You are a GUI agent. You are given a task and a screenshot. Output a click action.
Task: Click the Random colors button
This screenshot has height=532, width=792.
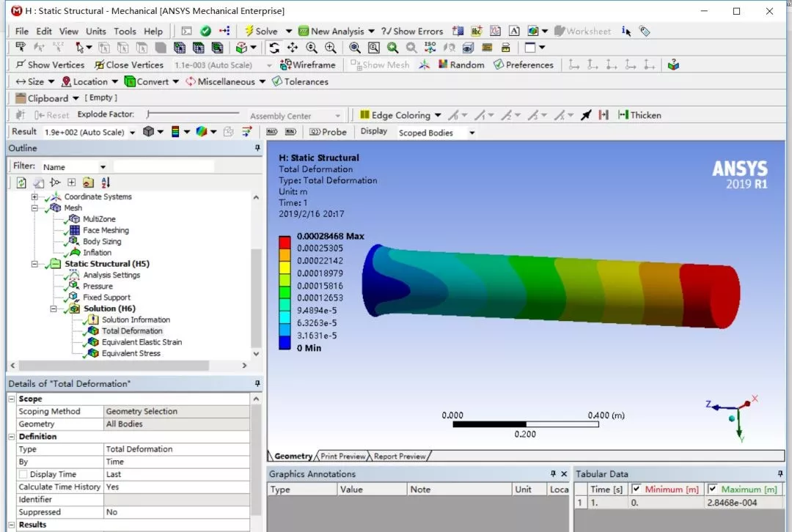pyautogui.click(x=461, y=64)
